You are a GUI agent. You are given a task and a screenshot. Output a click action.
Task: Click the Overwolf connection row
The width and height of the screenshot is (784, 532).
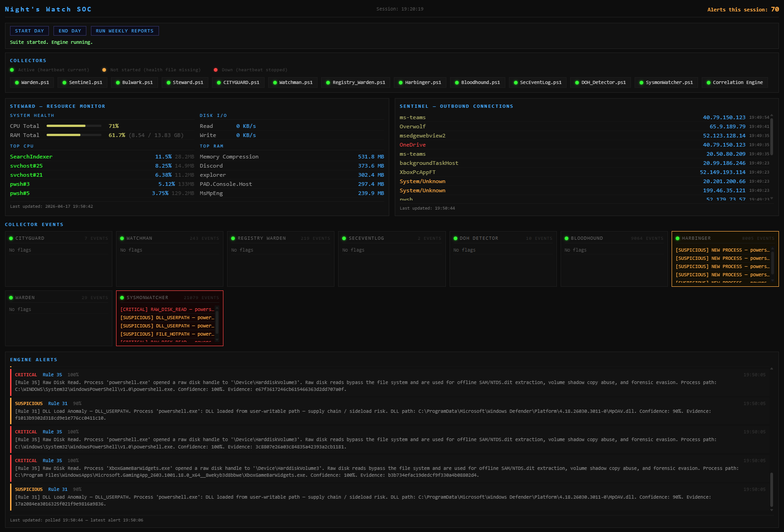(x=584, y=126)
